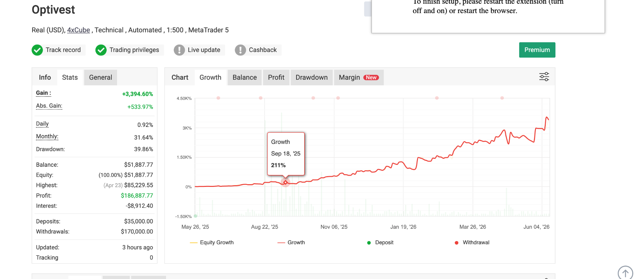Click the Live update label
The height and width of the screenshot is (279, 644).
pos(204,50)
